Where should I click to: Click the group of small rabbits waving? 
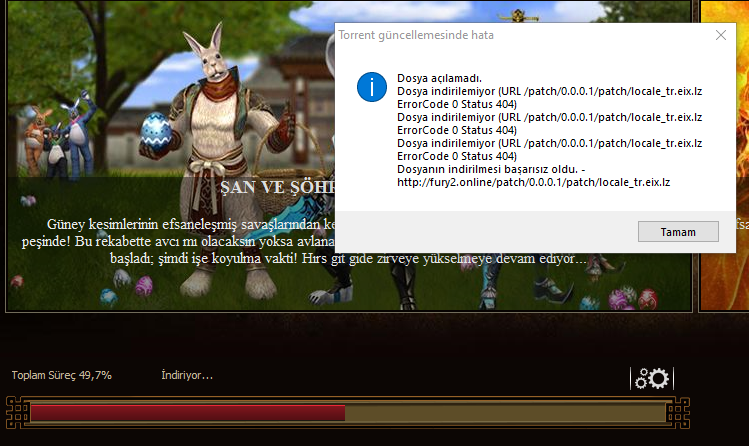pyautogui.click(x=60, y=136)
